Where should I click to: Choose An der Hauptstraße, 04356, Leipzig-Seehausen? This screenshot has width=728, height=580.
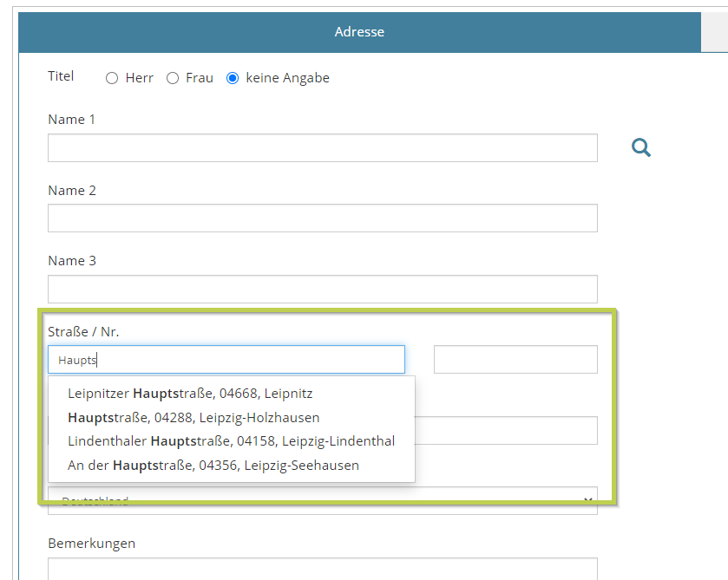click(213, 466)
